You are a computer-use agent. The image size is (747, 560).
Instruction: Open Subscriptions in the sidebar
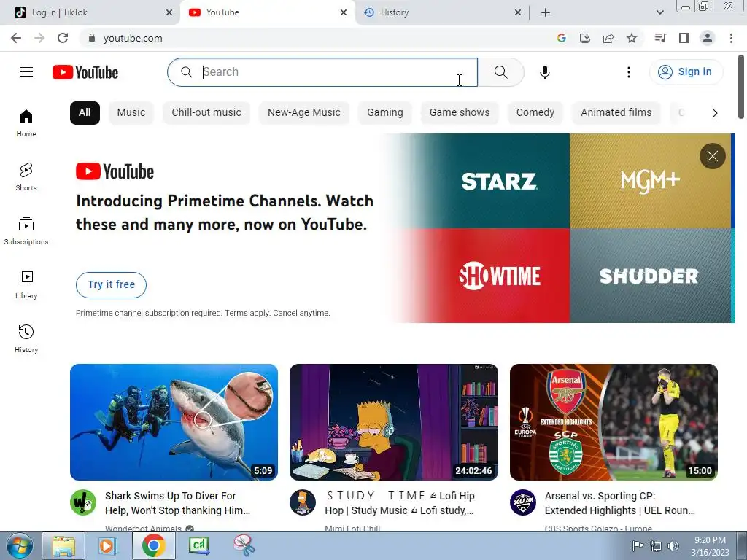(26, 231)
